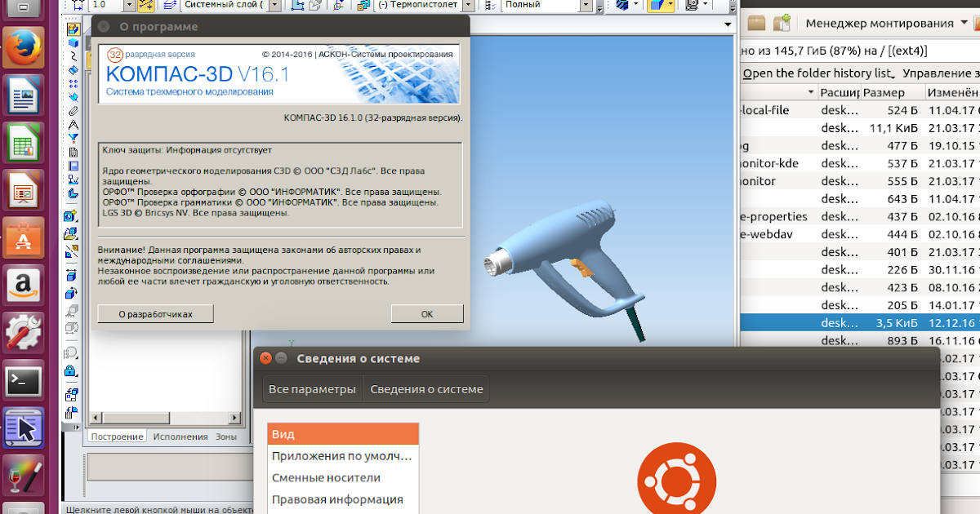Open the Amazon icon in the dock
Screen dimensions: 980x514
tap(24, 286)
